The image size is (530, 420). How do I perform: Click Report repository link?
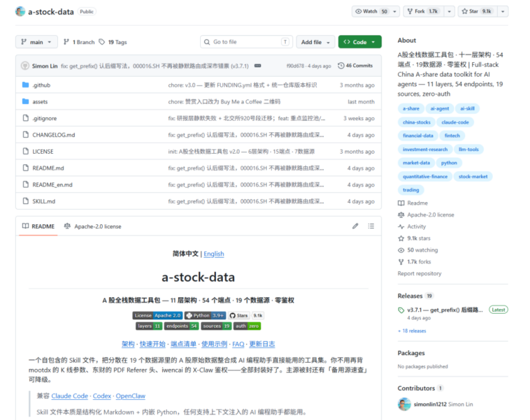(420, 273)
